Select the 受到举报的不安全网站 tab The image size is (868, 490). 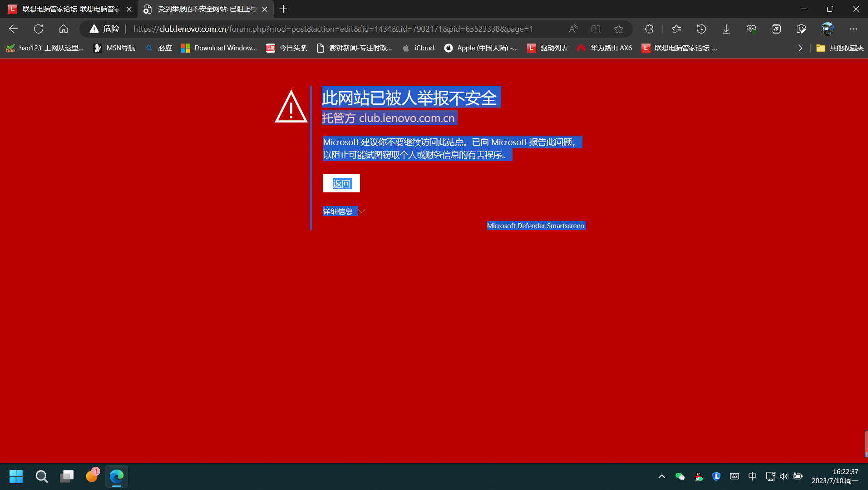206,9
